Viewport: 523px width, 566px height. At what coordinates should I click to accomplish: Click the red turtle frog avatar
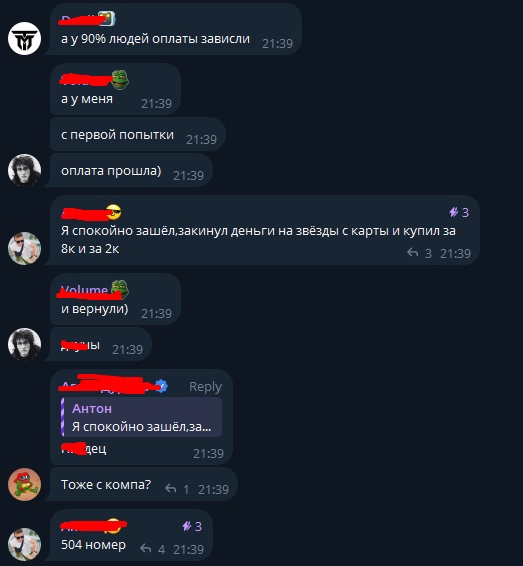click(25, 484)
